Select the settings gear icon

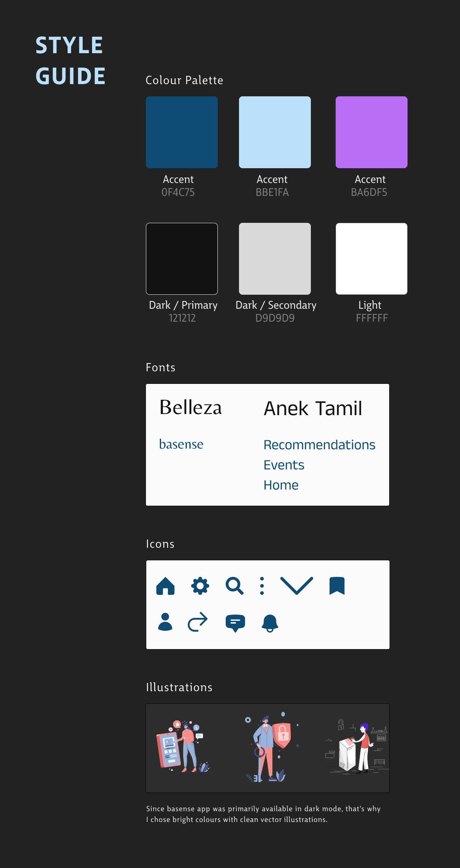pyautogui.click(x=200, y=586)
